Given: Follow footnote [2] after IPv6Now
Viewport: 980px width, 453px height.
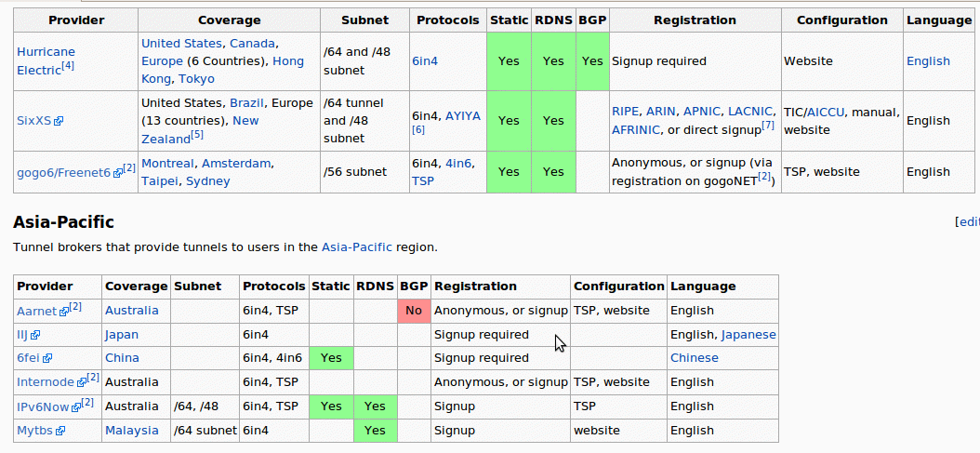Looking at the screenshot, I should [87, 403].
